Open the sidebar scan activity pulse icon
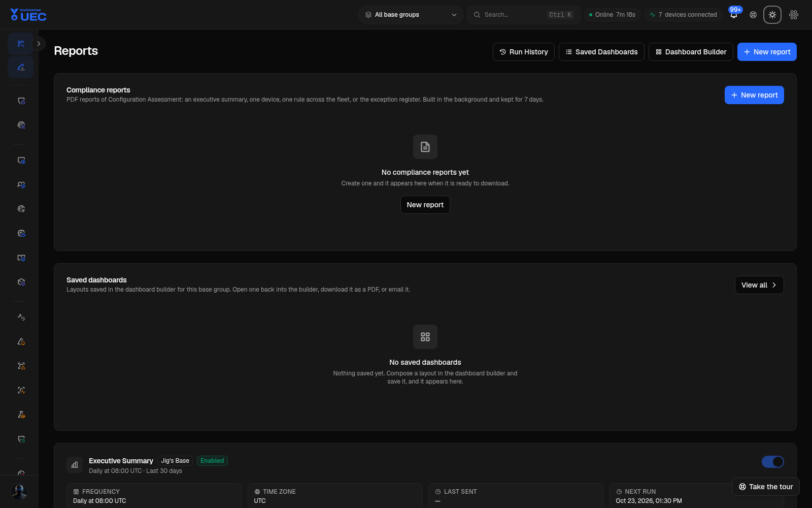Image resolution: width=812 pixels, height=508 pixels. pyautogui.click(x=21, y=390)
